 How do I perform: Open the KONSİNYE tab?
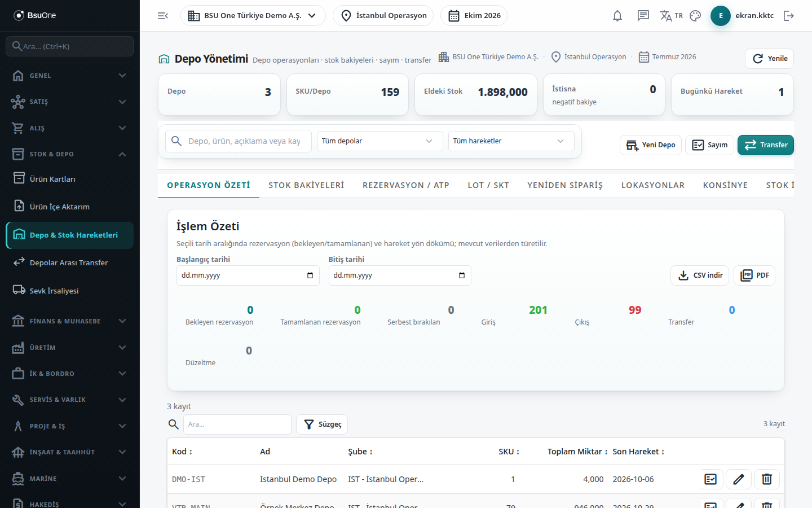pos(725,185)
